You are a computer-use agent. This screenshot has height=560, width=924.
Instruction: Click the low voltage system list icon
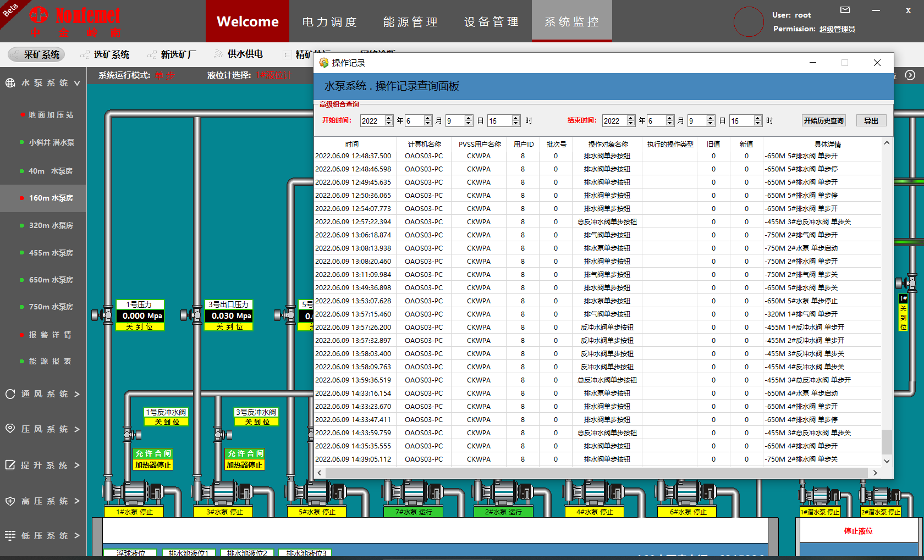10,535
